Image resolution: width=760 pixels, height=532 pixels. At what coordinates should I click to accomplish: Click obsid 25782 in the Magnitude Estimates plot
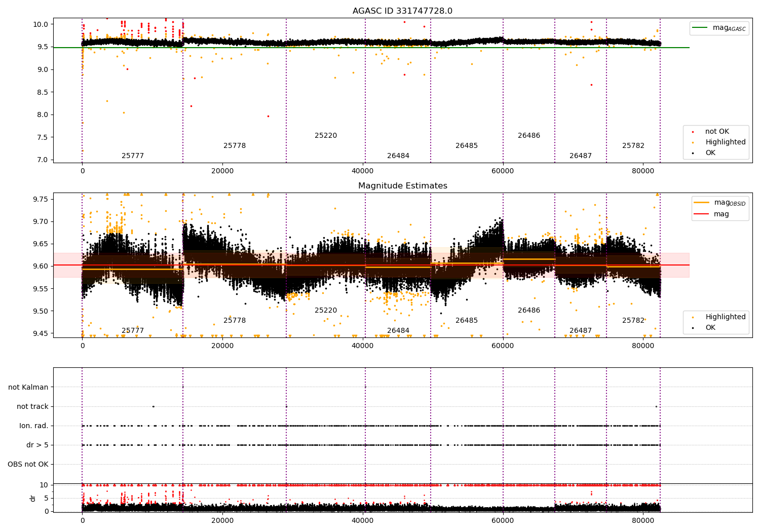pyautogui.click(x=633, y=321)
